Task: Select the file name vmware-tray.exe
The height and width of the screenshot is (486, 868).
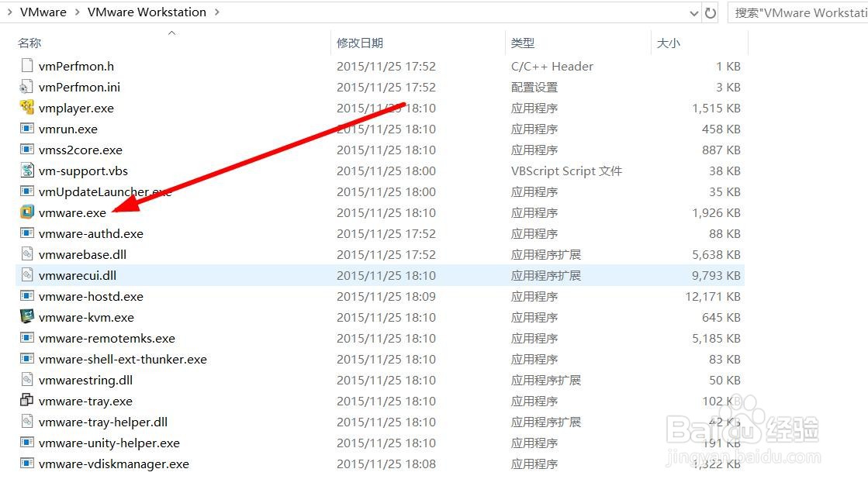Action: [85, 402]
